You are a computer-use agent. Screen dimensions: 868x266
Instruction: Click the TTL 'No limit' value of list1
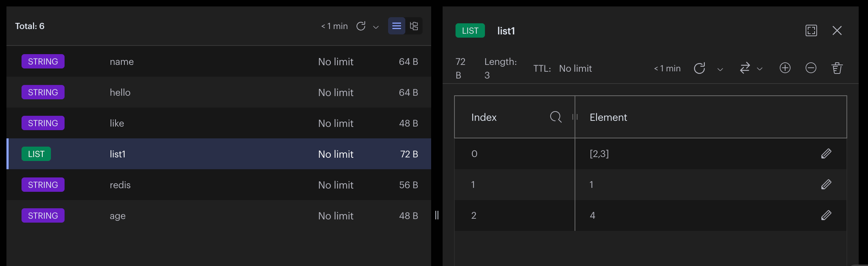tap(575, 68)
